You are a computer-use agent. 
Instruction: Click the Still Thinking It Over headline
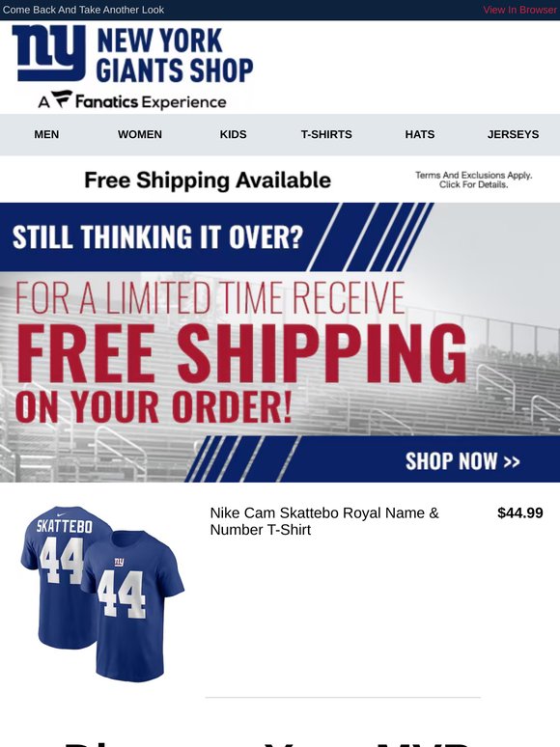(x=157, y=236)
